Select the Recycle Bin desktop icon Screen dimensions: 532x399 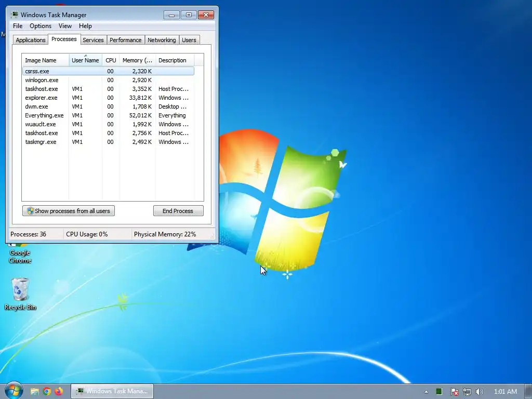point(20,294)
